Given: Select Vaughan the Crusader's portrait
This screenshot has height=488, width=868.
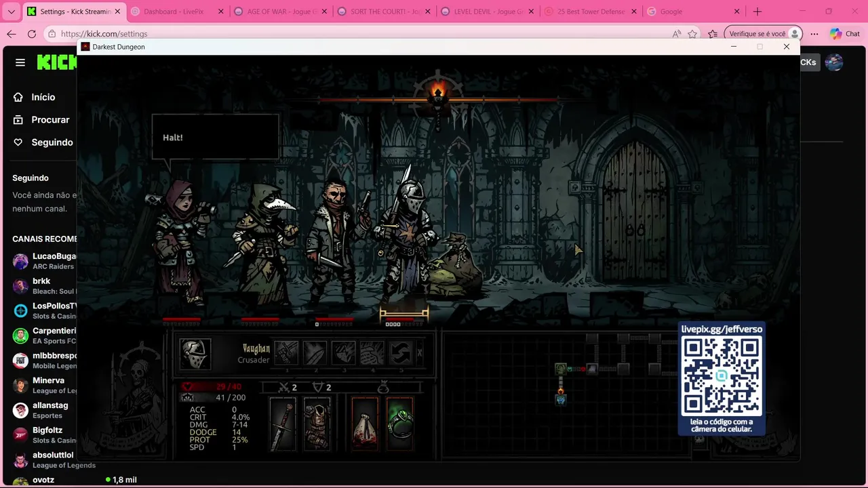Looking at the screenshot, I should coord(195,354).
